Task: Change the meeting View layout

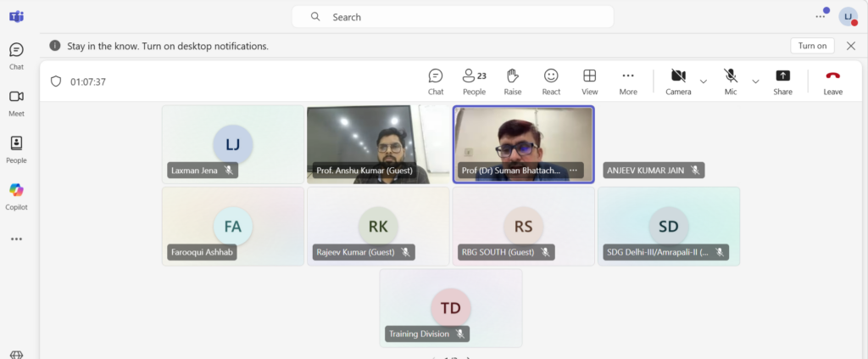Action: [x=590, y=82]
